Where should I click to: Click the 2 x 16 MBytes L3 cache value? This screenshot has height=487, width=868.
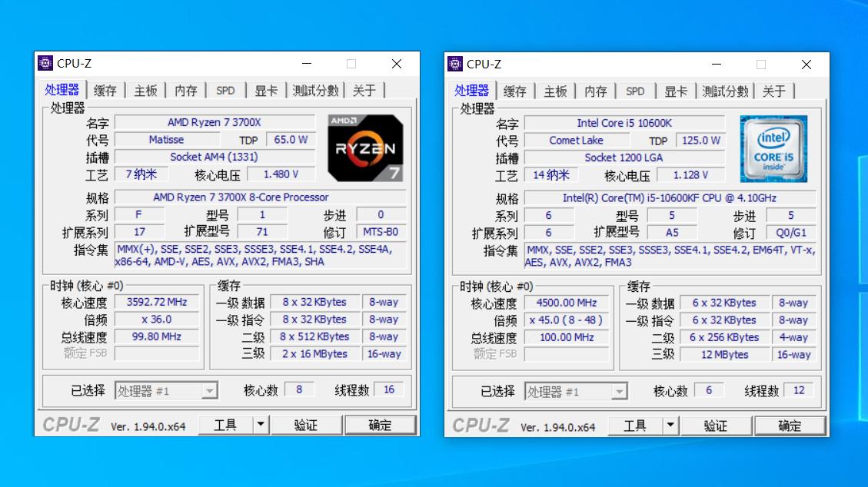314,354
